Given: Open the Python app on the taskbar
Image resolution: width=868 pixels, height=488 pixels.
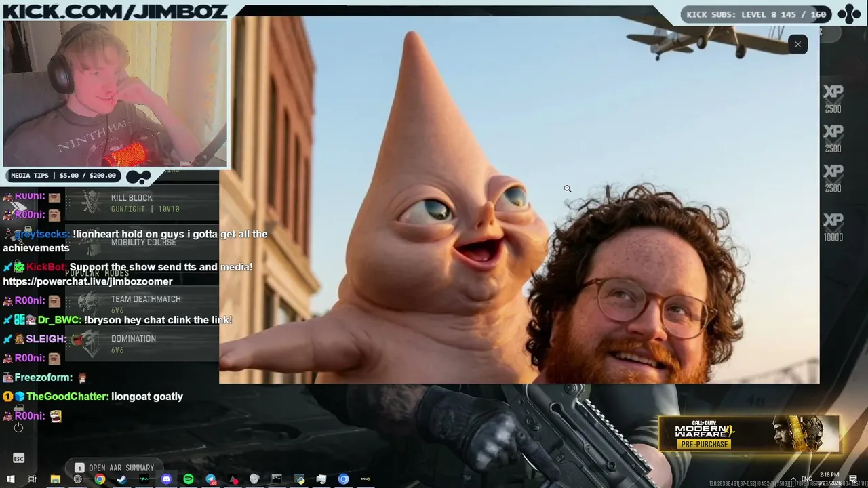Looking at the screenshot, I should pos(299,479).
